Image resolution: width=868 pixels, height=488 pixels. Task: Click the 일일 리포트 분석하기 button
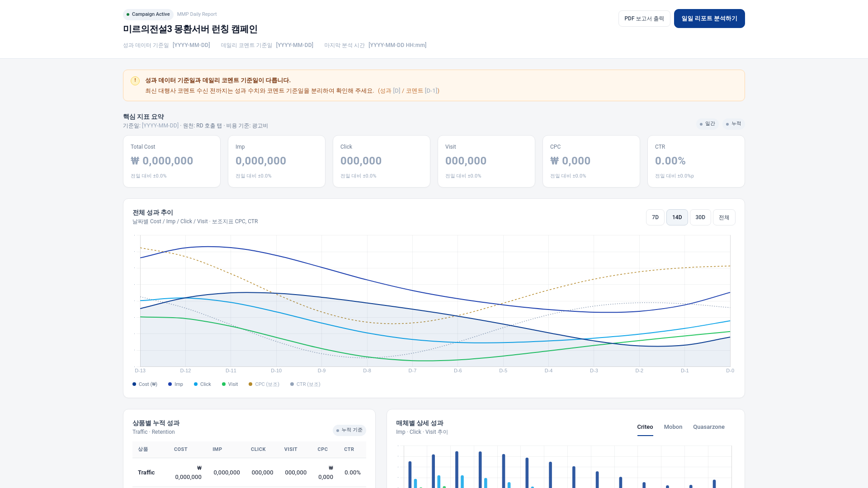click(x=709, y=19)
